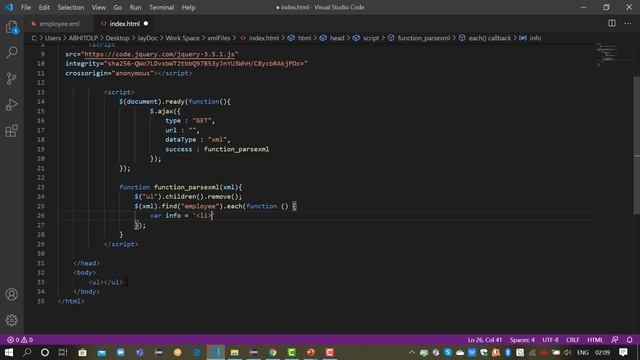This screenshot has width=640, height=360.
Task: Open Accounts menu in activity bar
Action: pos(11,294)
